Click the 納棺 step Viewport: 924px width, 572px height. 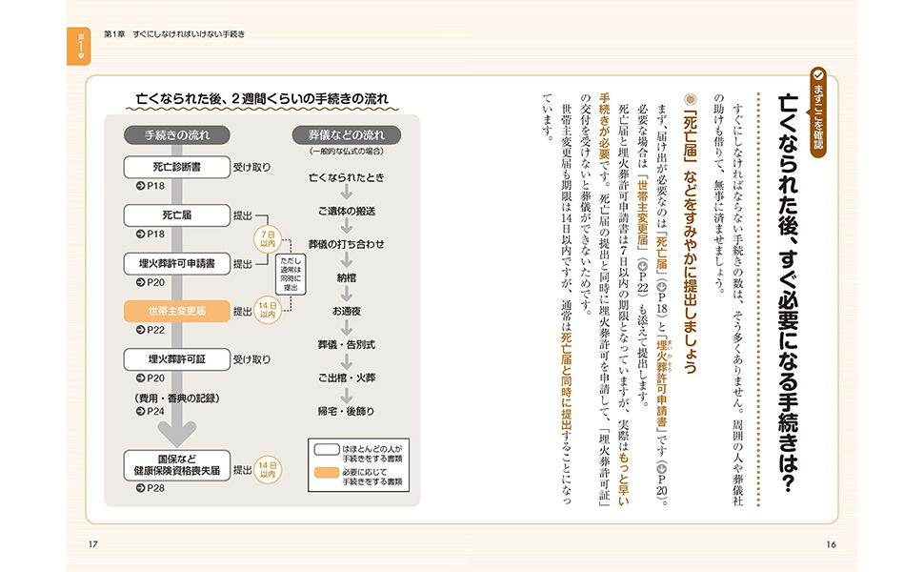coord(347,277)
